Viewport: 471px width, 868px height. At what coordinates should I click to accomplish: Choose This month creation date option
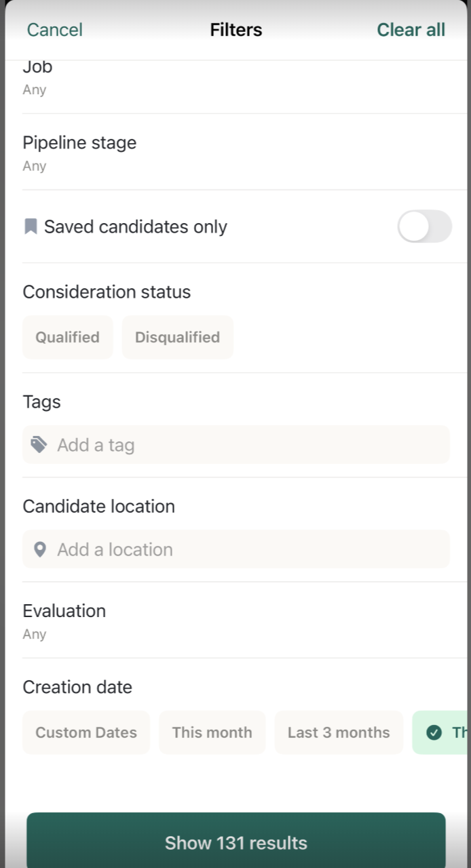click(212, 732)
